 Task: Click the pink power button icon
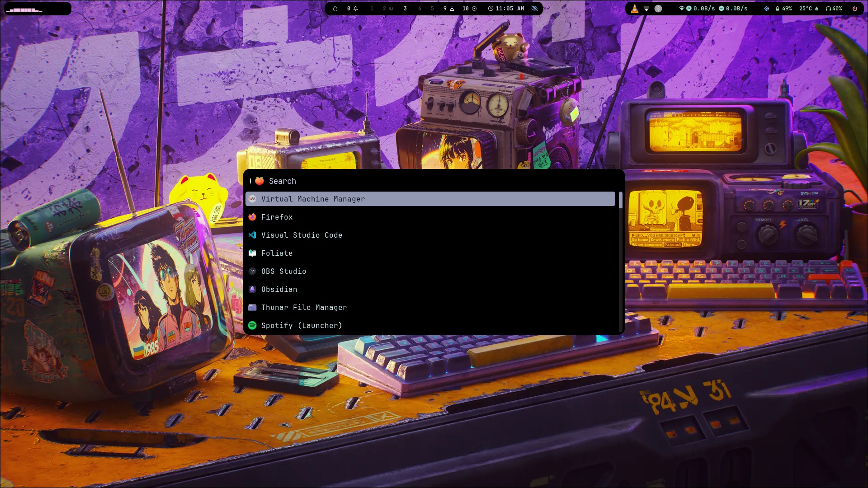(x=854, y=9)
